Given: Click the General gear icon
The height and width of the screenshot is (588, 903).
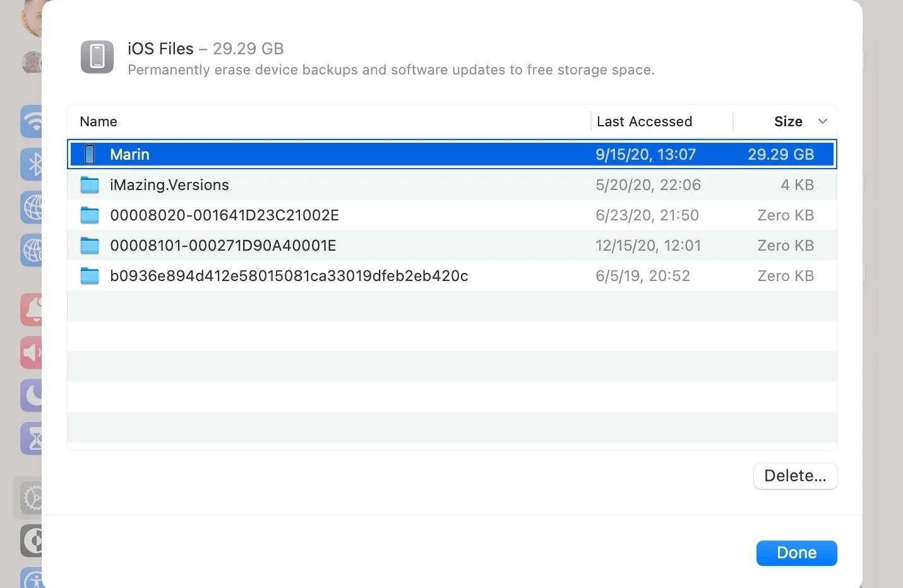Looking at the screenshot, I should pos(30,498).
